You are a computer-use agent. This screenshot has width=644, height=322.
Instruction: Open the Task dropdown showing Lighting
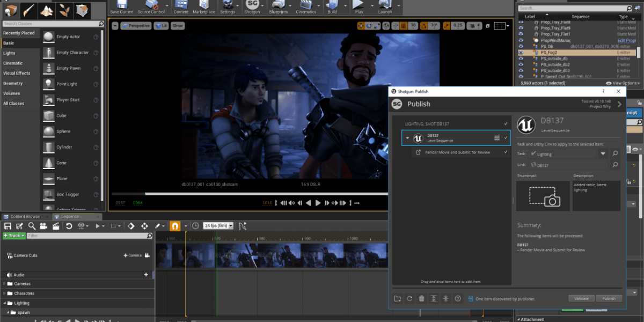pyautogui.click(x=603, y=153)
